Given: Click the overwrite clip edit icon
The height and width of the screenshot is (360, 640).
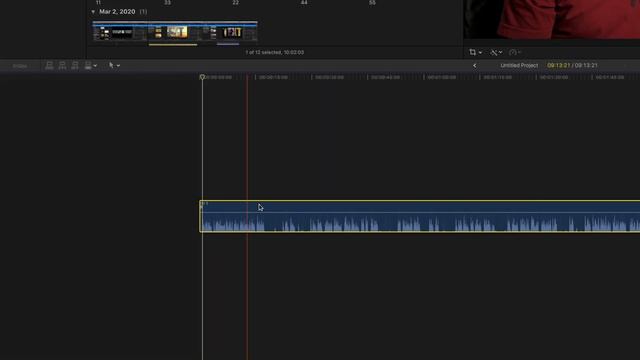Looking at the screenshot, I should (88, 65).
